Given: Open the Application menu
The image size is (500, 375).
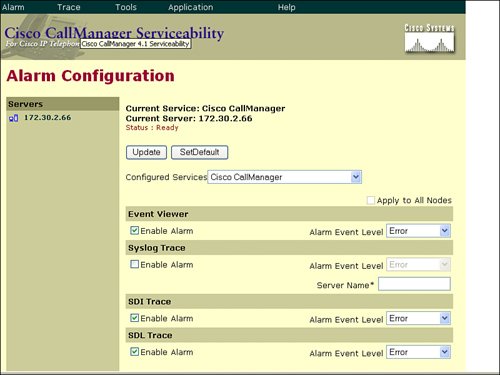Looking at the screenshot, I should pos(190,7).
